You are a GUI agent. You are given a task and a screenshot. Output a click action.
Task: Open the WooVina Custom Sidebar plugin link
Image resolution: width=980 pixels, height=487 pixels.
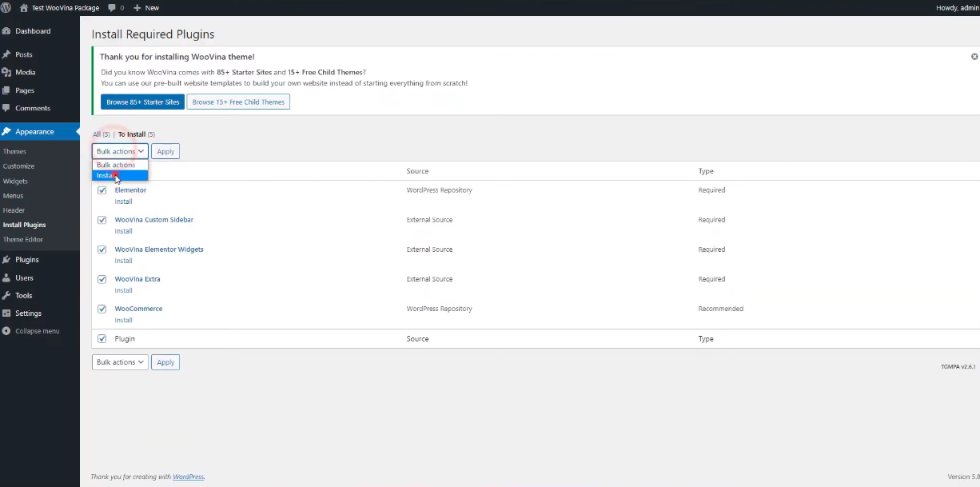(x=154, y=220)
